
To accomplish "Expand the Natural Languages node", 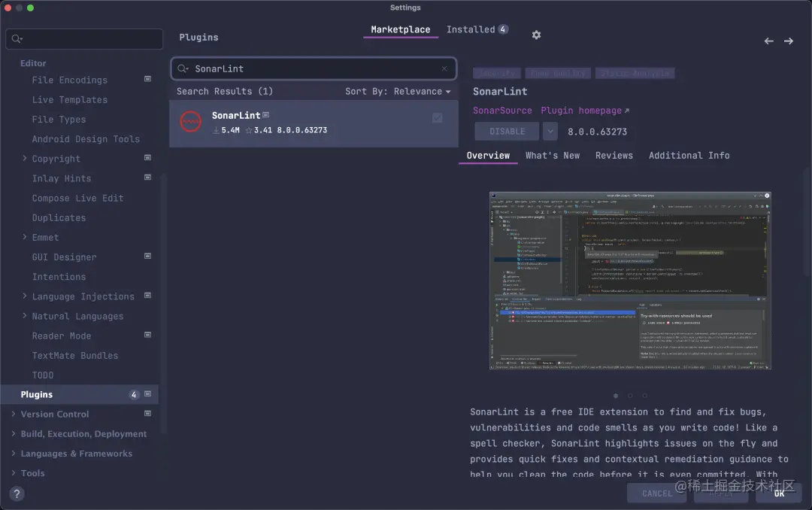I will coord(24,316).
